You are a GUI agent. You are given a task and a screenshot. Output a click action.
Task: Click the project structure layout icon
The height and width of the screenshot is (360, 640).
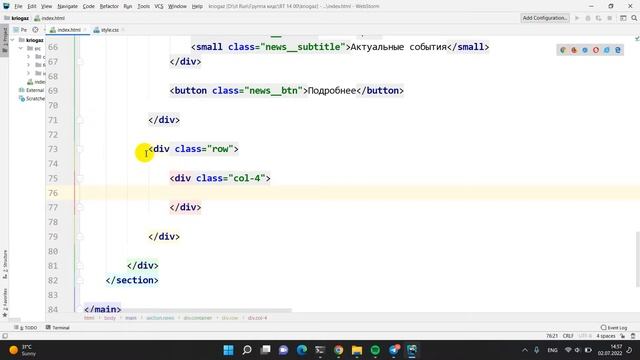[x=623, y=18]
